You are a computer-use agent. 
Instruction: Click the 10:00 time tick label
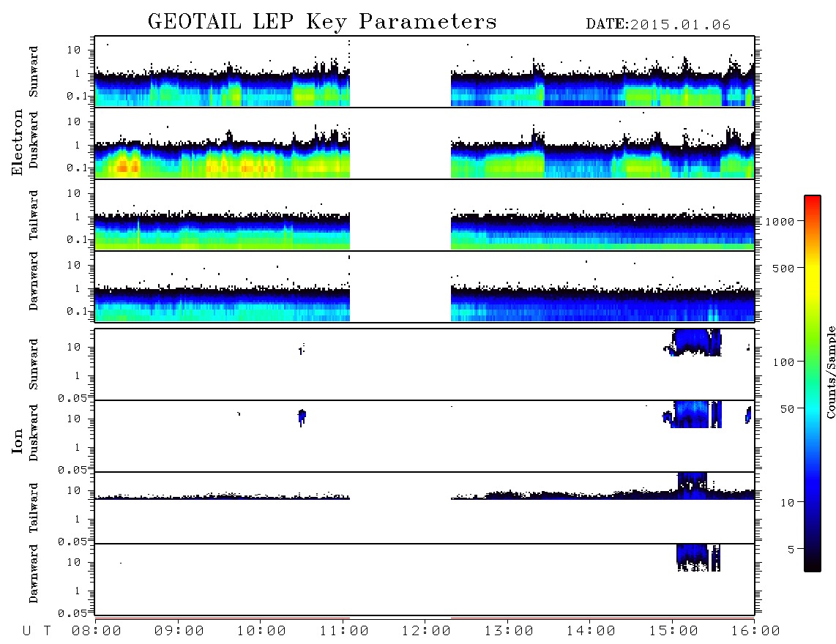pyautogui.click(x=261, y=632)
